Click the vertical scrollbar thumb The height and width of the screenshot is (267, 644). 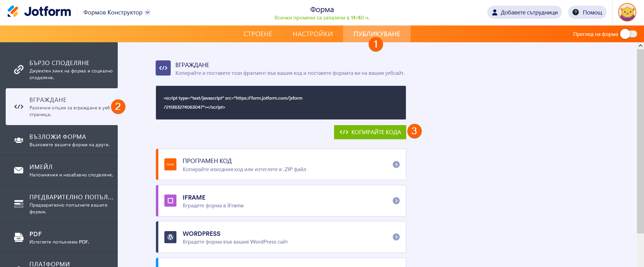[640, 141]
